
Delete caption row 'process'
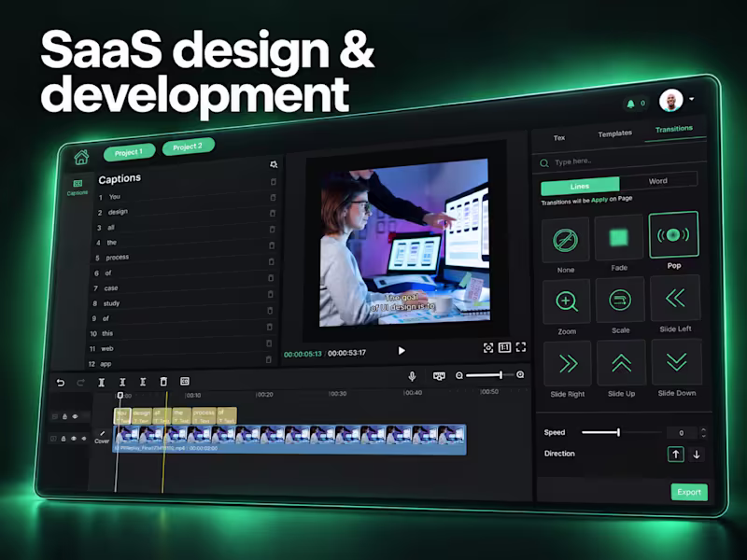pyautogui.click(x=272, y=245)
